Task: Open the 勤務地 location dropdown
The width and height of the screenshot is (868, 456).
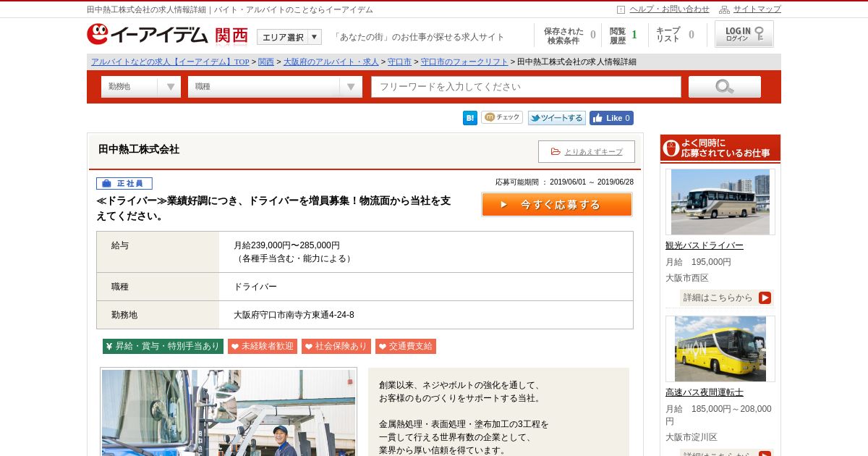Action: (141, 87)
